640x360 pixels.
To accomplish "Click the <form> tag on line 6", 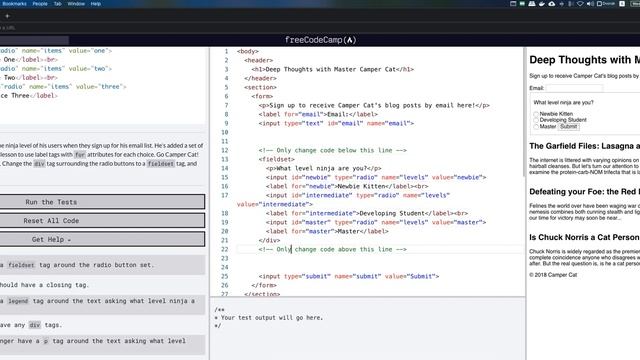I will 262,96.
